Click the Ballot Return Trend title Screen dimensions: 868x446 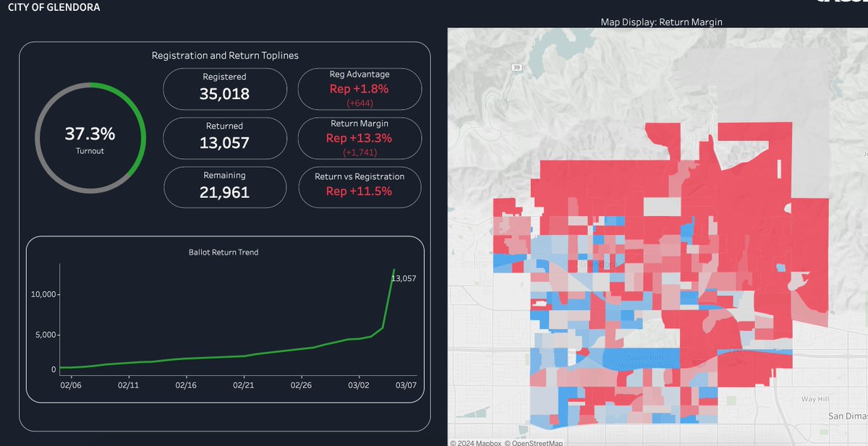(224, 252)
